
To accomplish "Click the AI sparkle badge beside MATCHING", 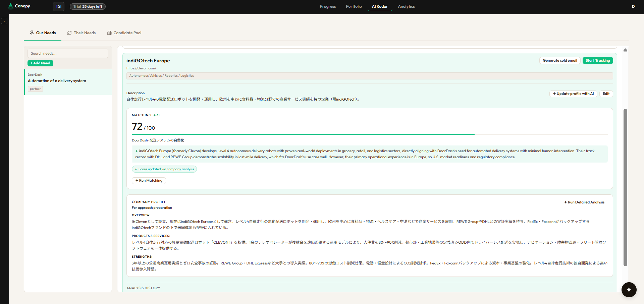I will (157, 115).
